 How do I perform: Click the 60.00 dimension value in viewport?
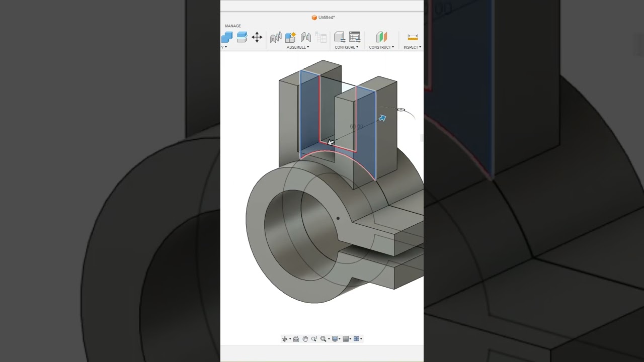click(x=356, y=127)
